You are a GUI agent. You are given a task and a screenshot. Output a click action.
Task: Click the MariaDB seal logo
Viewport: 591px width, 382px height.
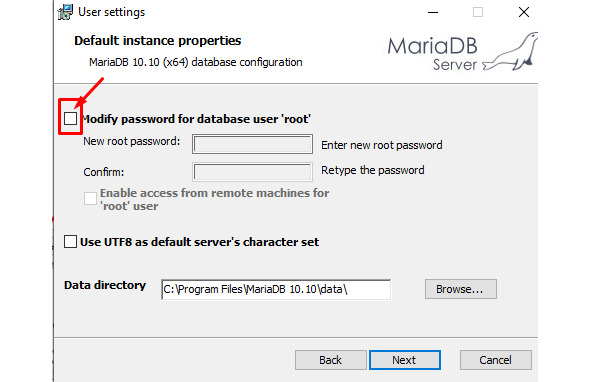(x=510, y=52)
